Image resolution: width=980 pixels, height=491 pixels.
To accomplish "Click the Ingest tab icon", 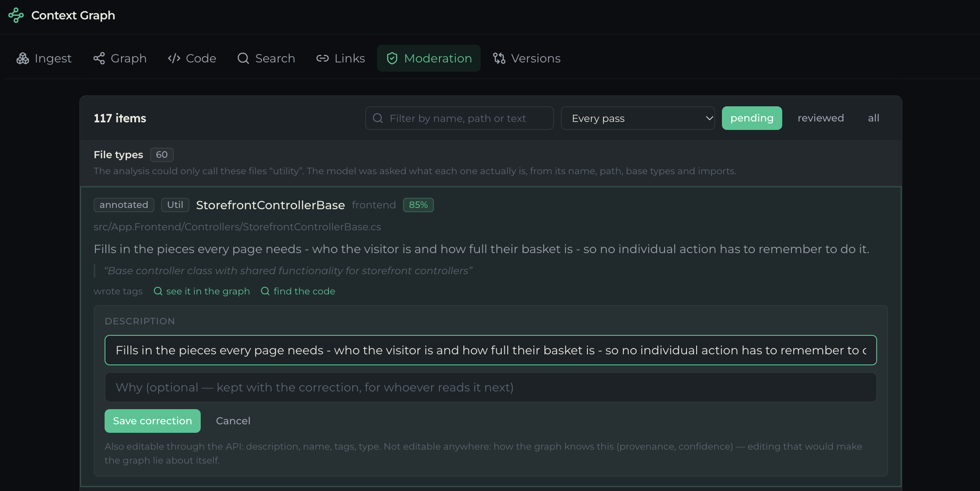I will point(23,58).
